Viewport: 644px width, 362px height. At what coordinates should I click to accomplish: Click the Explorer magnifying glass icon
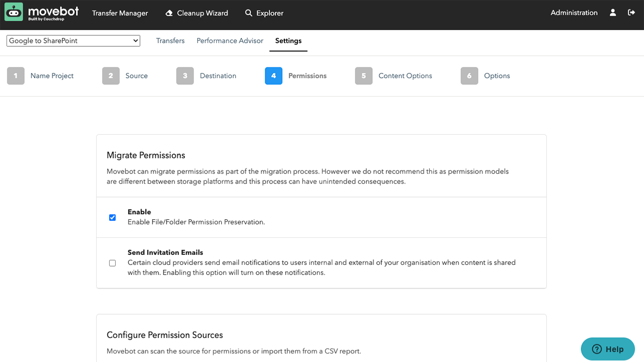click(x=248, y=13)
